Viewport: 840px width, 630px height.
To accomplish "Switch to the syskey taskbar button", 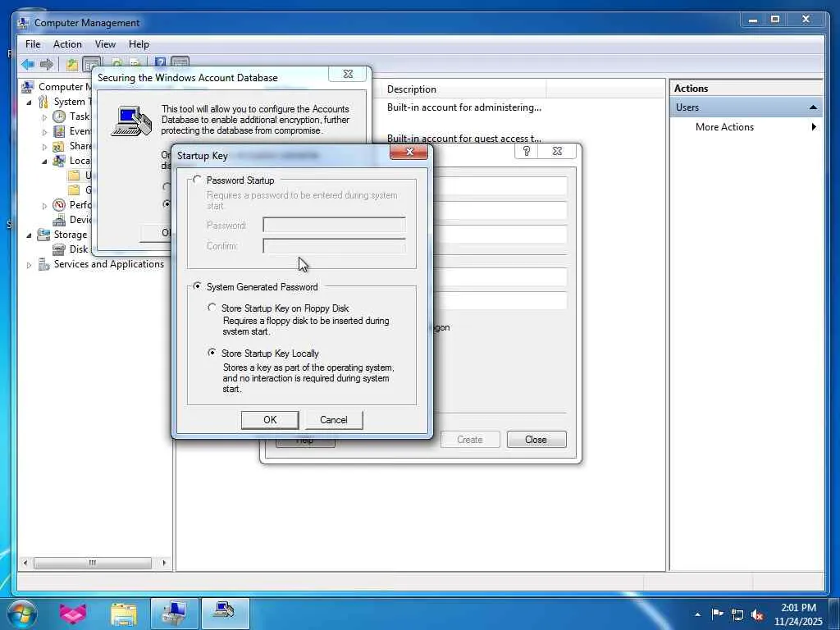I will (x=226, y=614).
